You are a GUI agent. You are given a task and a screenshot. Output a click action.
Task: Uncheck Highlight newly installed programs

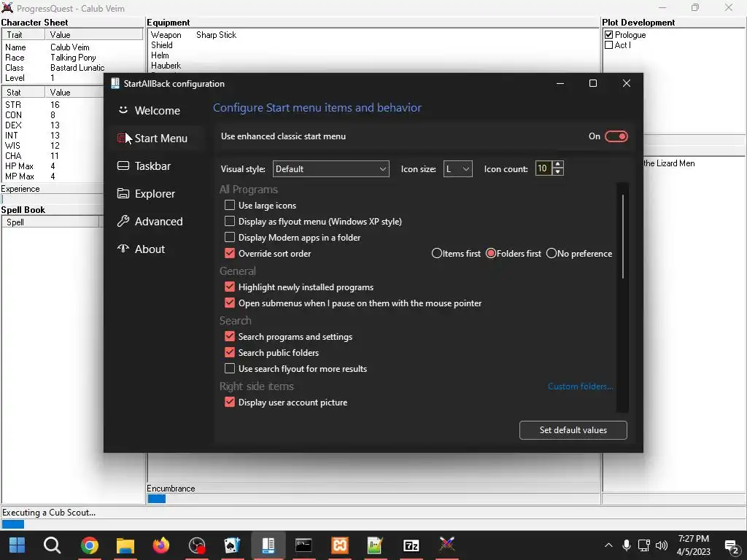[230, 287]
